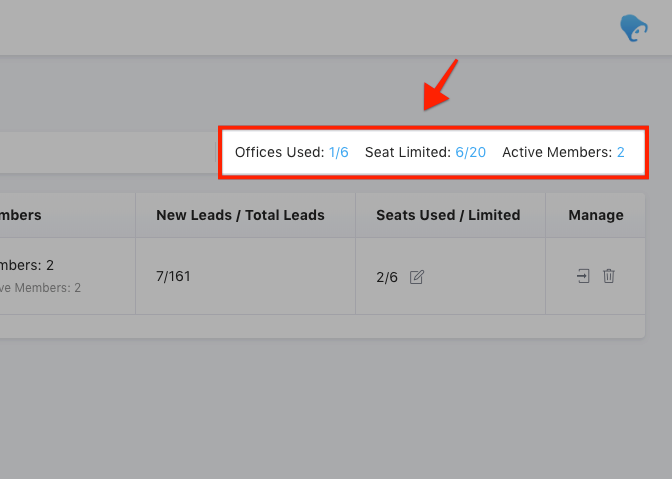
Task: Click the Offices Used label text
Action: [x=279, y=152]
